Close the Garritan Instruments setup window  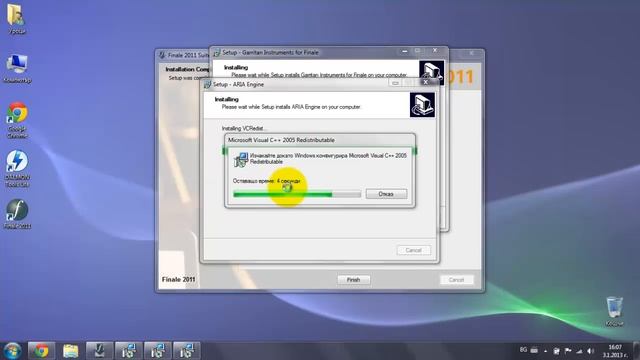click(x=435, y=51)
